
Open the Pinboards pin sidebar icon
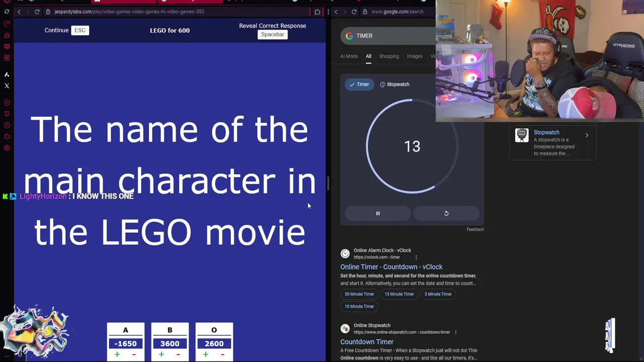(x=7, y=114)
